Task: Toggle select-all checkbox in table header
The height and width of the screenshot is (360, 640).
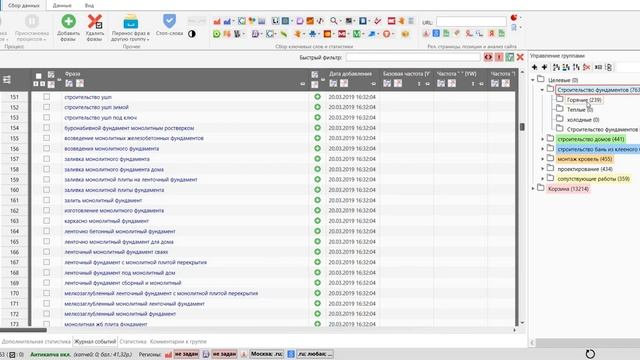Action: point(38,76)
